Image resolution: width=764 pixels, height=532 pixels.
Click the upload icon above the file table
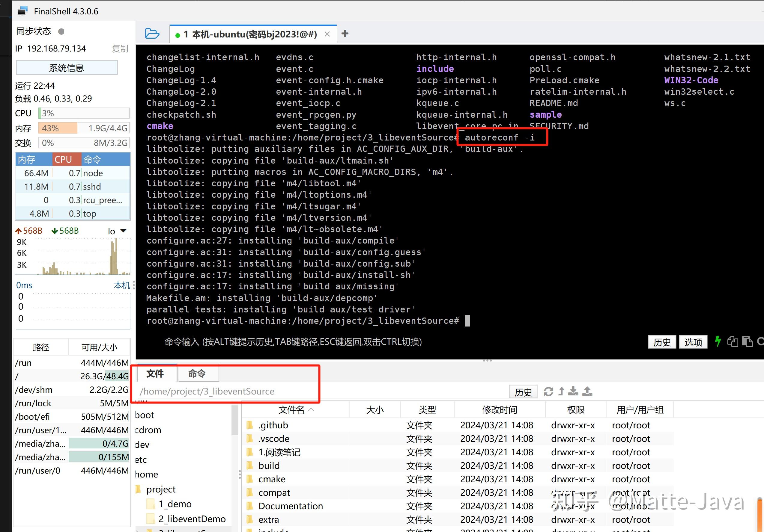(587, 391)
